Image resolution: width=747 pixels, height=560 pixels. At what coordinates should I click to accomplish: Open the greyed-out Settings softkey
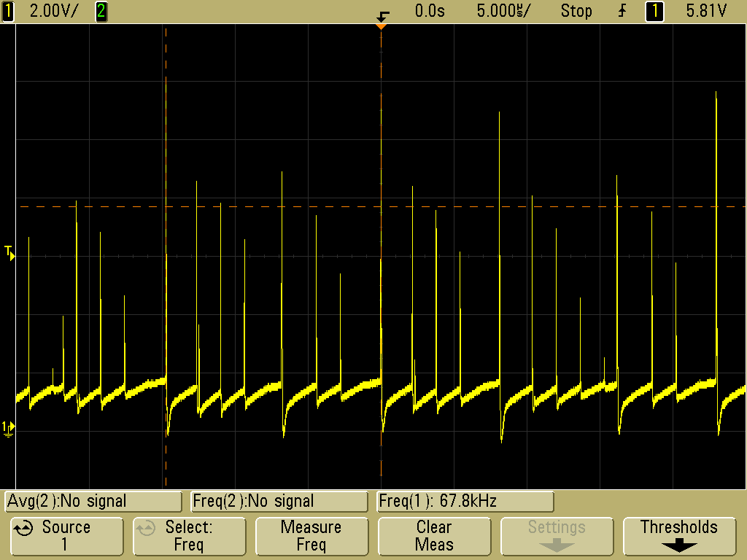(557, 537)
